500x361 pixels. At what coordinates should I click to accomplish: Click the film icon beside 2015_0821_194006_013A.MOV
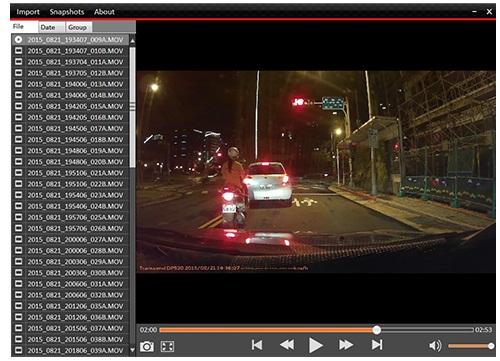coord(18,84)
